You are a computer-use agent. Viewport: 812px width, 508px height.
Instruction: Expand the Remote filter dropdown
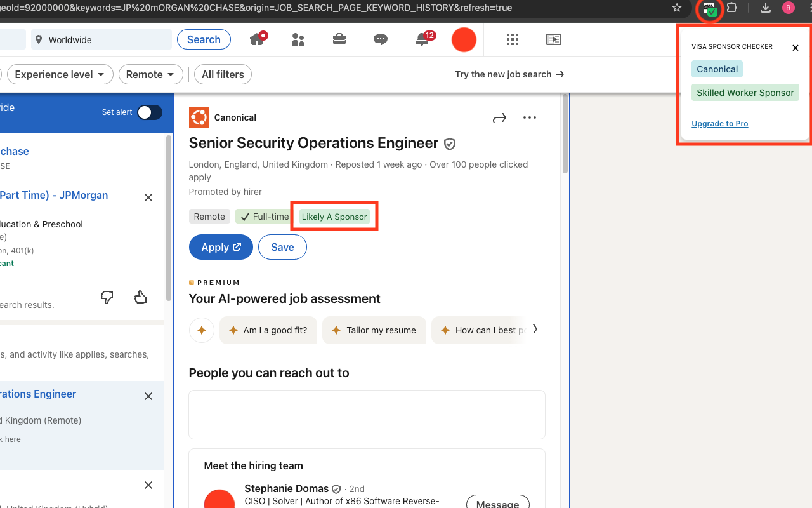pyautogui.click(x=151, y=74)
